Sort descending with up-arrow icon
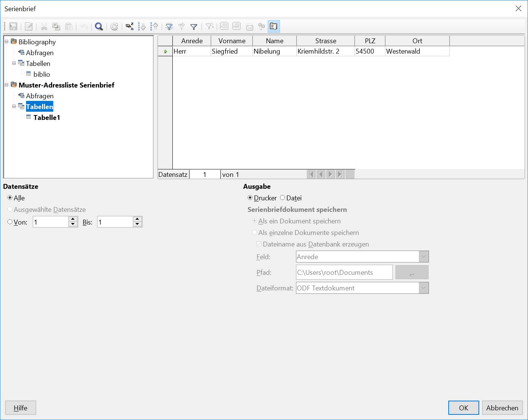This screenshot has width=528, height=420. [154, 26]
